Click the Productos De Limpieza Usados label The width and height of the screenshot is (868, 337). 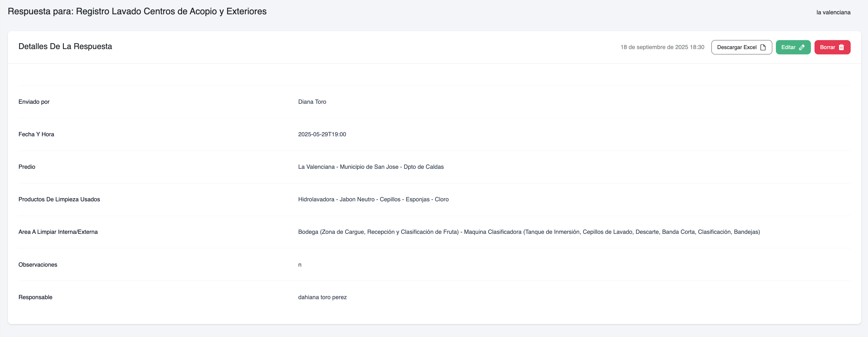tap(59, 199)
